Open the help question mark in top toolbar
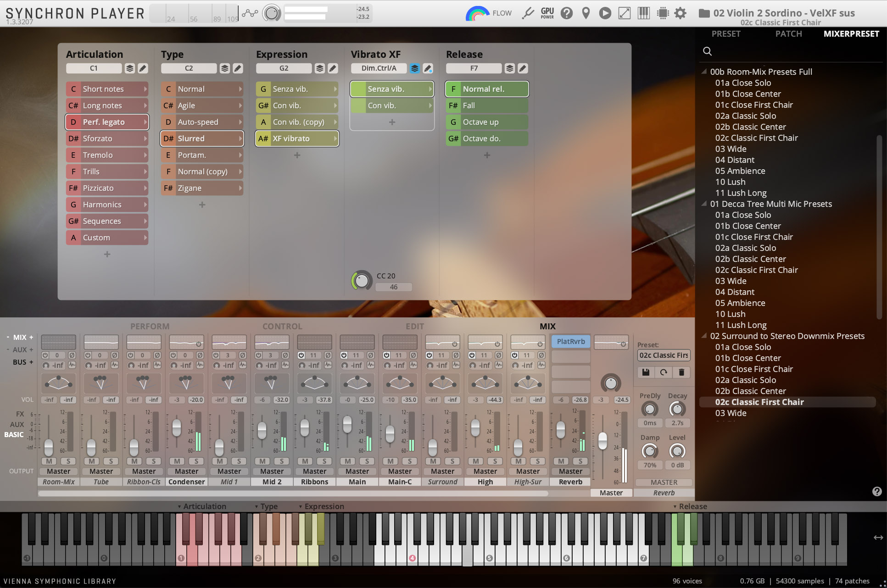The image size is (887, 588). tap(567, 13)
